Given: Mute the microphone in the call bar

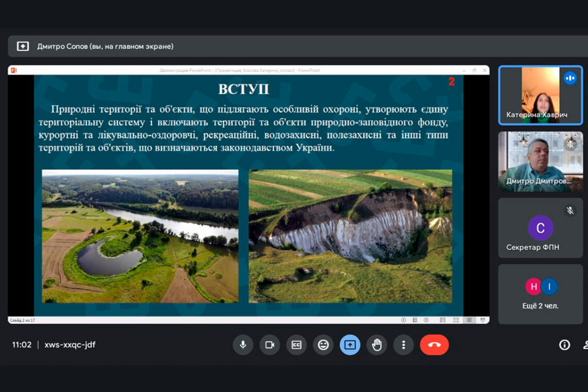Looking at the screenshot, I should [x=243, y=345].
